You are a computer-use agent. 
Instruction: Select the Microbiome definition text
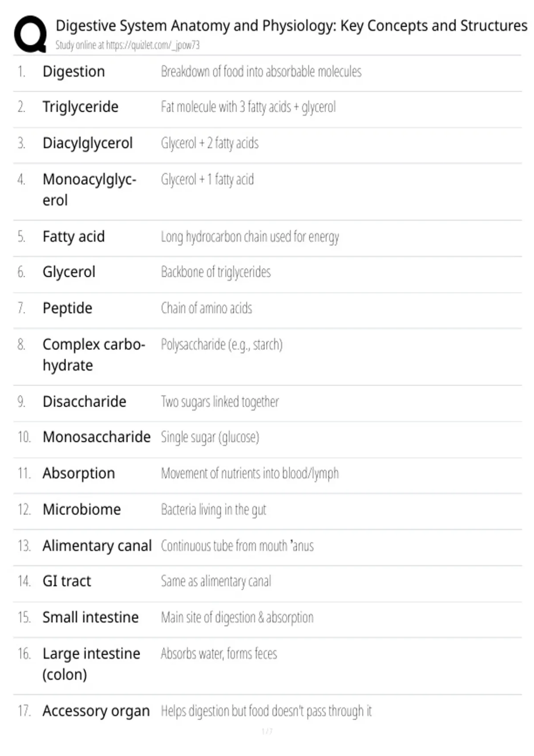click(x=214, y=510)
